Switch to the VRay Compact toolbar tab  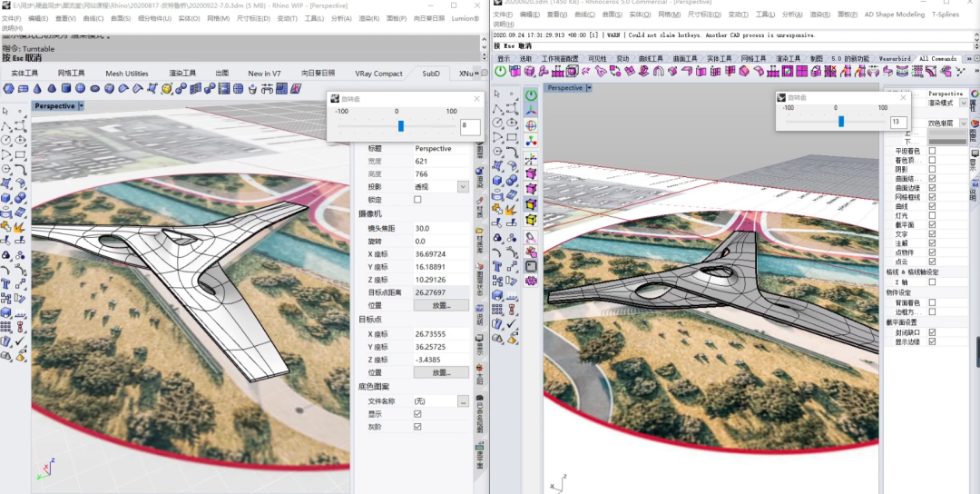tap(378, 74)
